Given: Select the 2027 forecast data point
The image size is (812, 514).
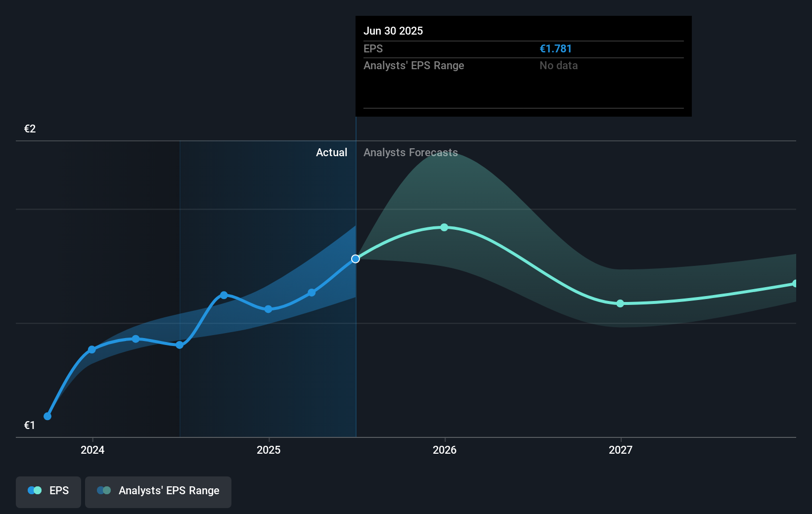Looking at the screenshot, I should click(620, 303).
